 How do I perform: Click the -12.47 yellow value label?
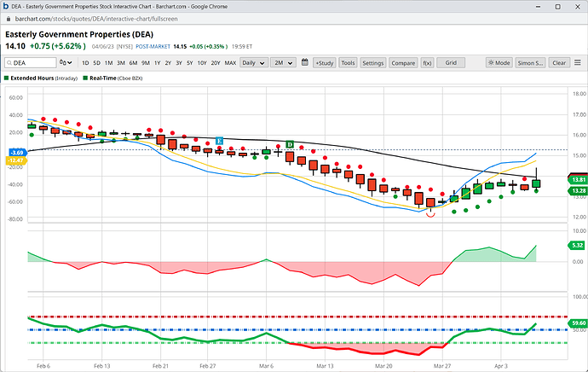16,160
